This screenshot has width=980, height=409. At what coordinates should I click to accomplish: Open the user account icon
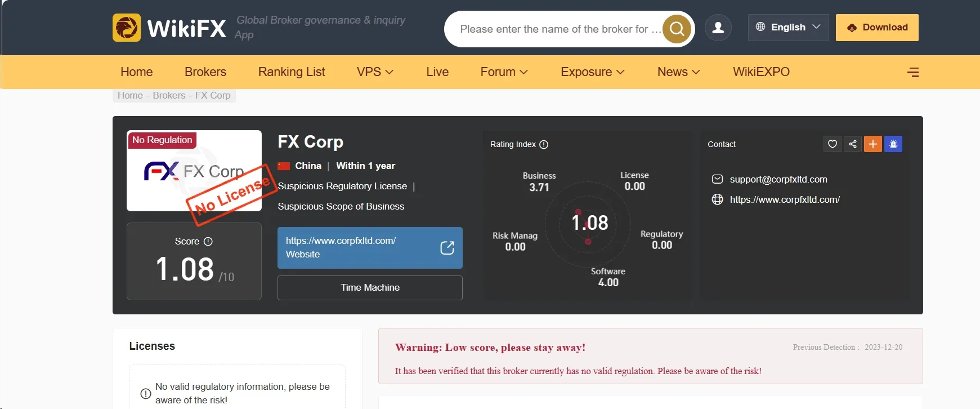(718, 28)
